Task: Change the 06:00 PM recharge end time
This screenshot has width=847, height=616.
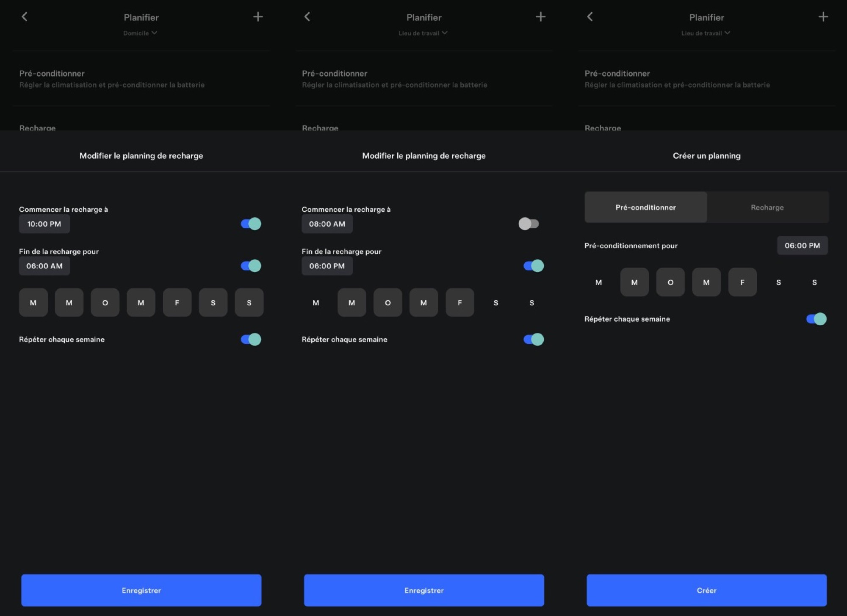Action: (x=327, y=266)
